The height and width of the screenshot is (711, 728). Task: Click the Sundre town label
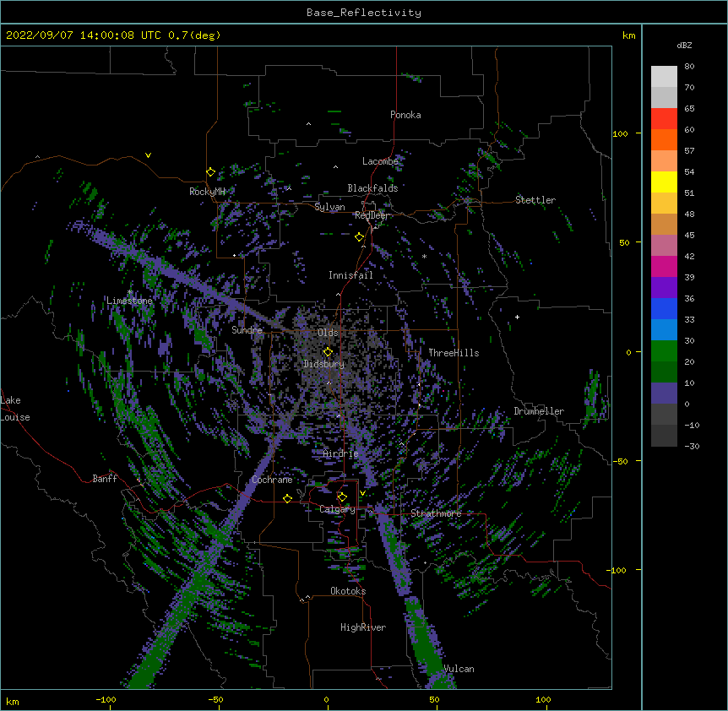[247, 330]
